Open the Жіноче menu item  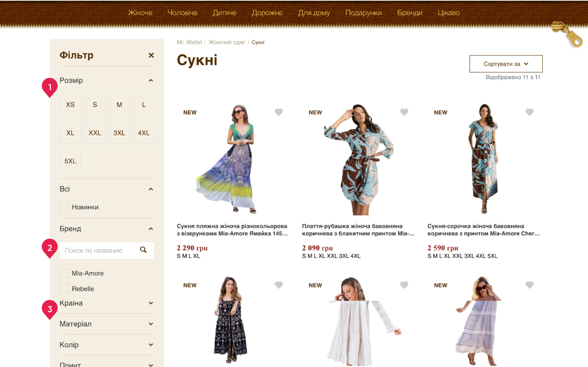pos(140,13)
